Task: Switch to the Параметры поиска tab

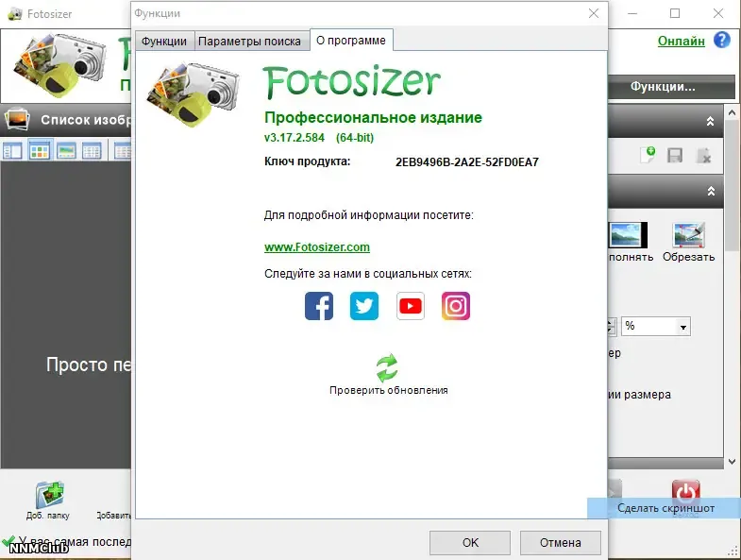Action: [249, 42]
